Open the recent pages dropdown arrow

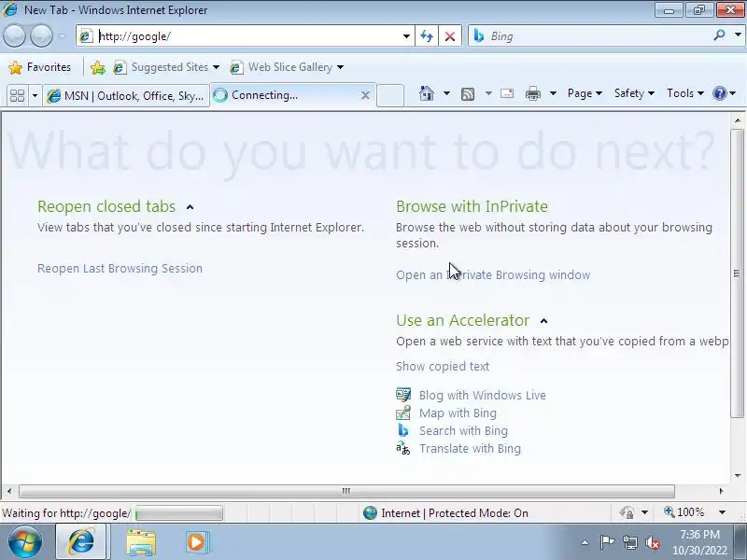[62, 36]
